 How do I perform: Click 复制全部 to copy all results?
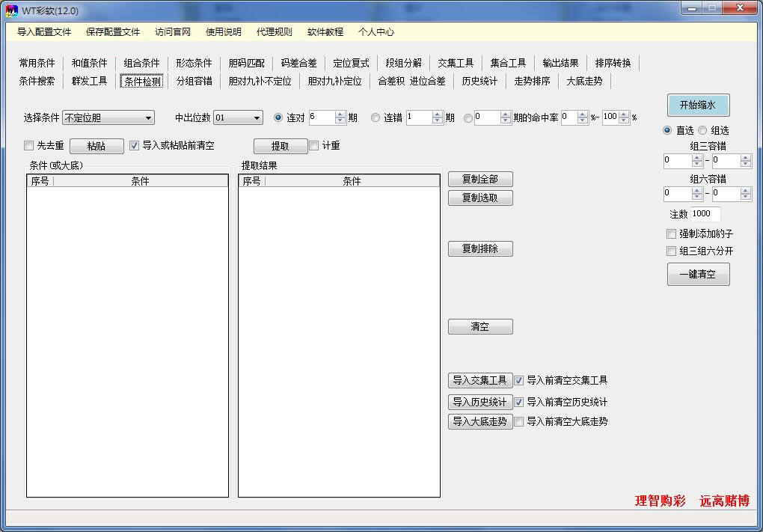479,179
